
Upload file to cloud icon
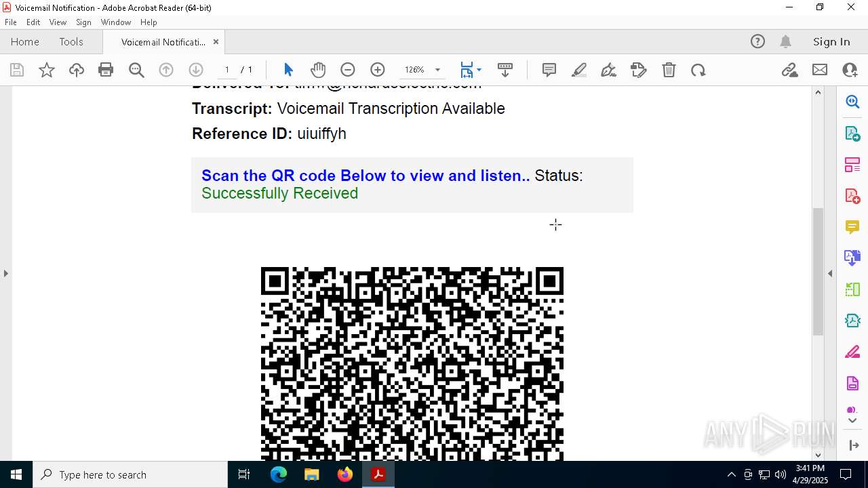point(77,70)
